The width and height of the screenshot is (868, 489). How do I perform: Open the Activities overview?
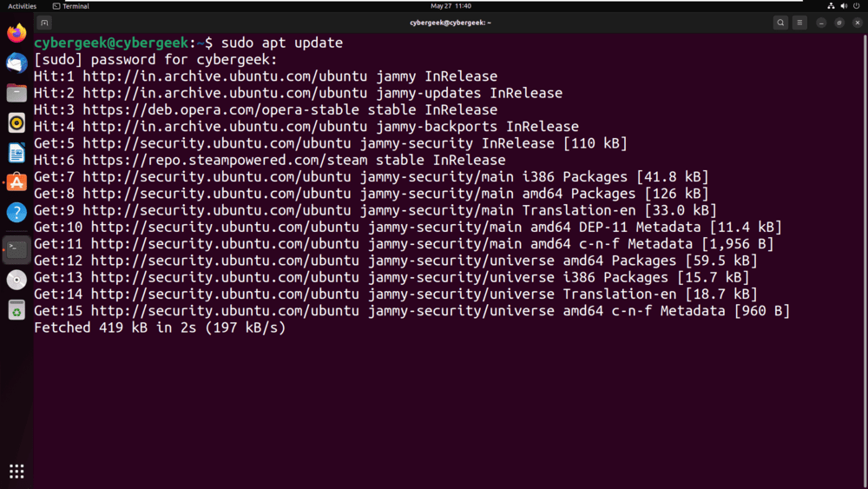pos(23,6)
